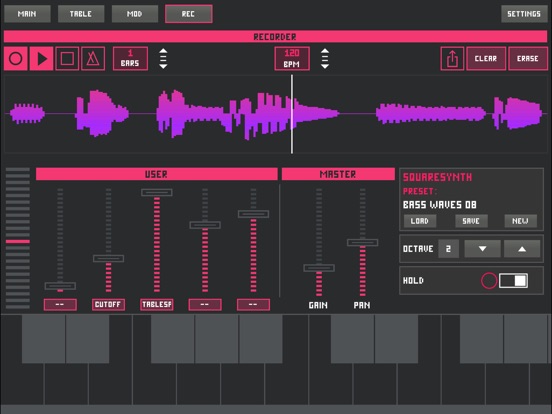The height and width of the screenshot is (414, 552).
Task: Raise BPM with the up arrow
Action: tap(325, 51)
